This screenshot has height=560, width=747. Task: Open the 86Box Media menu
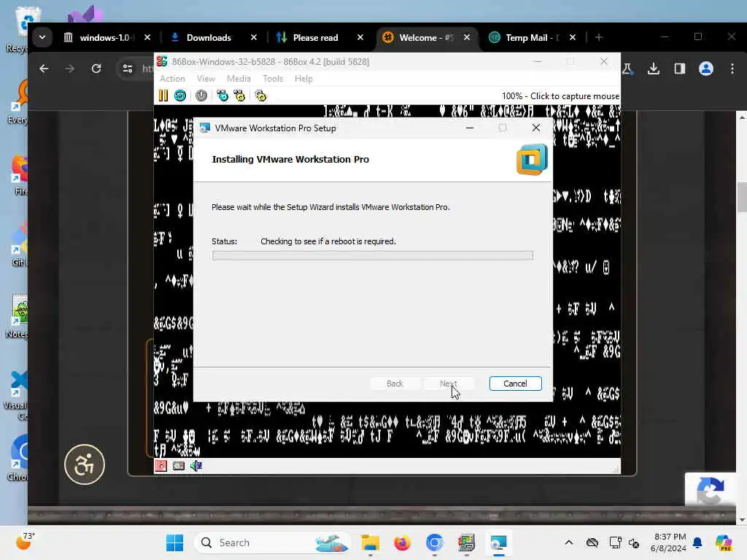(239, 79)
